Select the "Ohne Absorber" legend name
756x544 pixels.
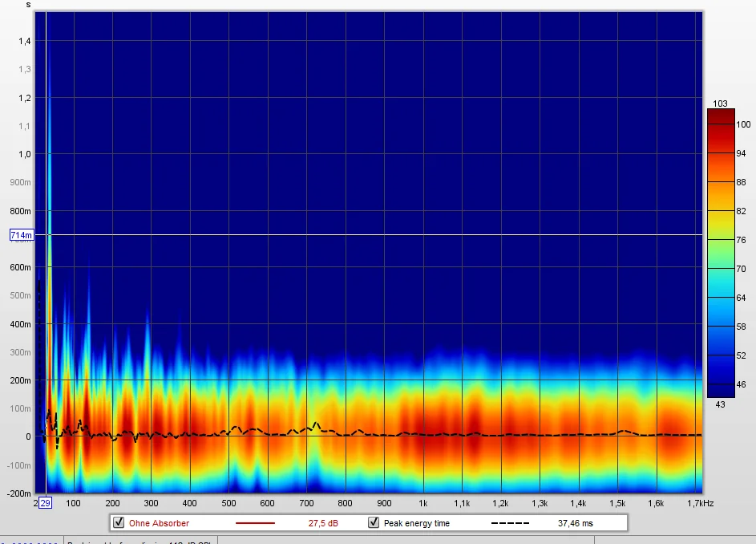(x=159, y=523)
